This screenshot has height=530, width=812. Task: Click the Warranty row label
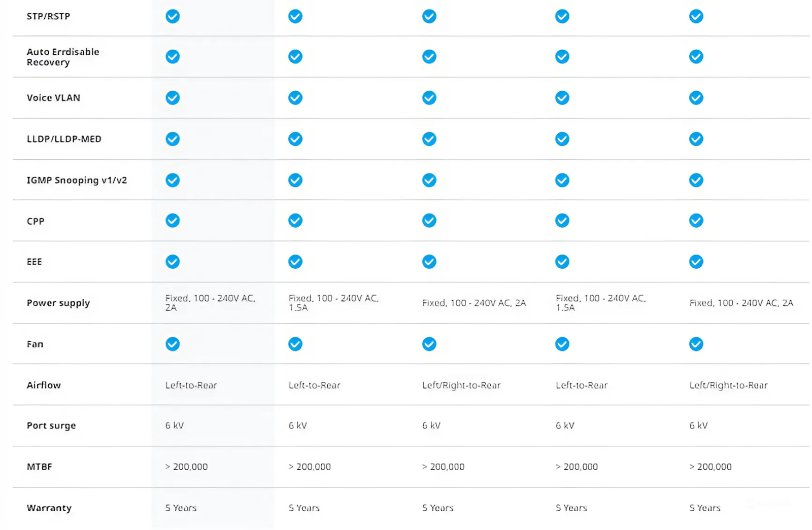(49, 508)
